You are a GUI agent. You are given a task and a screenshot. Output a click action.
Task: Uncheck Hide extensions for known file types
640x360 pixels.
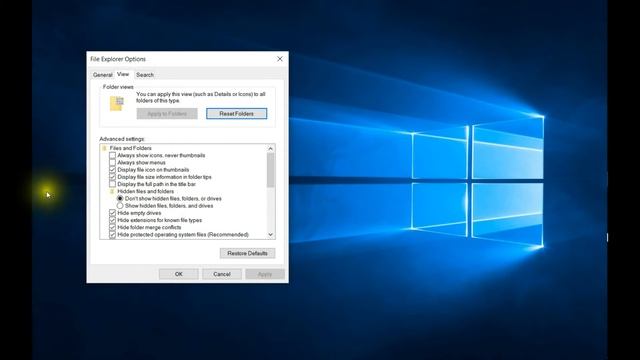click(x=112, y=220)
